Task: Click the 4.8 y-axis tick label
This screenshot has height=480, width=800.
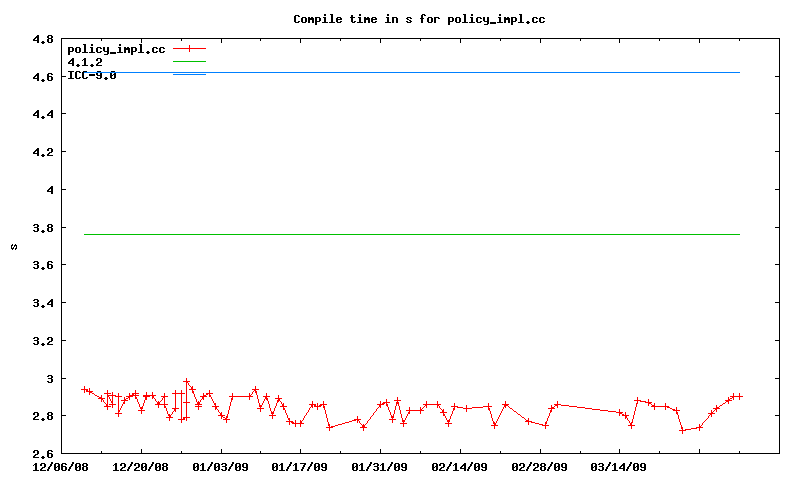Action: [43, 39]
